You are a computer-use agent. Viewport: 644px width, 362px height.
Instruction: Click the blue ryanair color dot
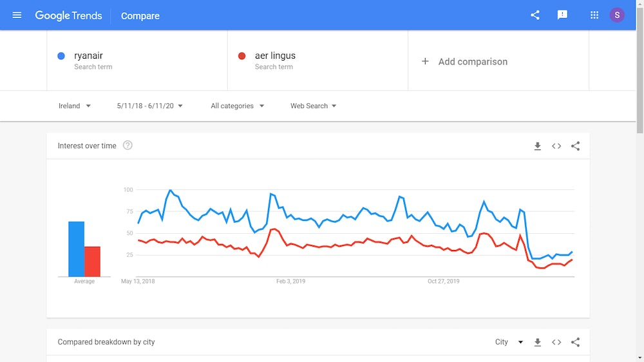coord(61,56)
